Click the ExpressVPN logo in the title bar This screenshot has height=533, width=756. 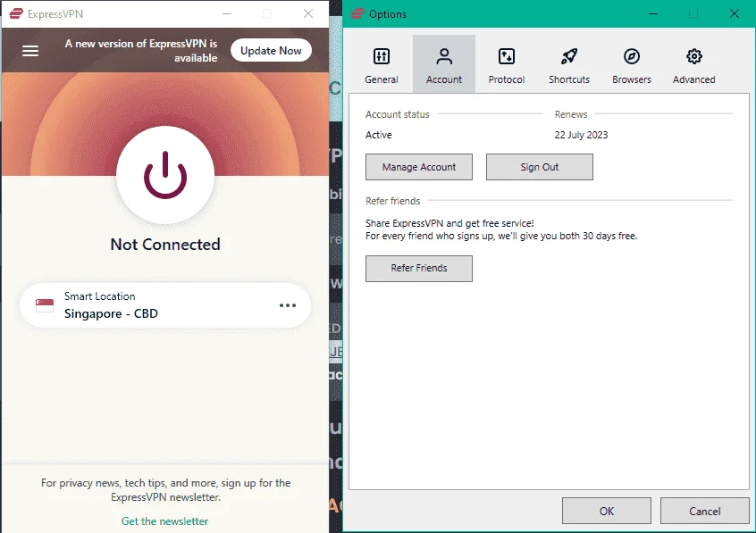click(16, 13)
